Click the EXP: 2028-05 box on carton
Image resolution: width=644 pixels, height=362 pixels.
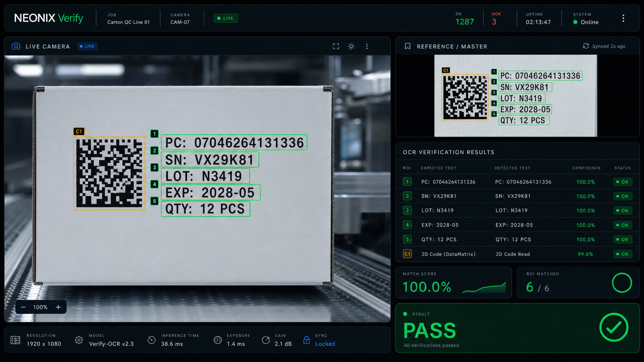pos(210,192)
